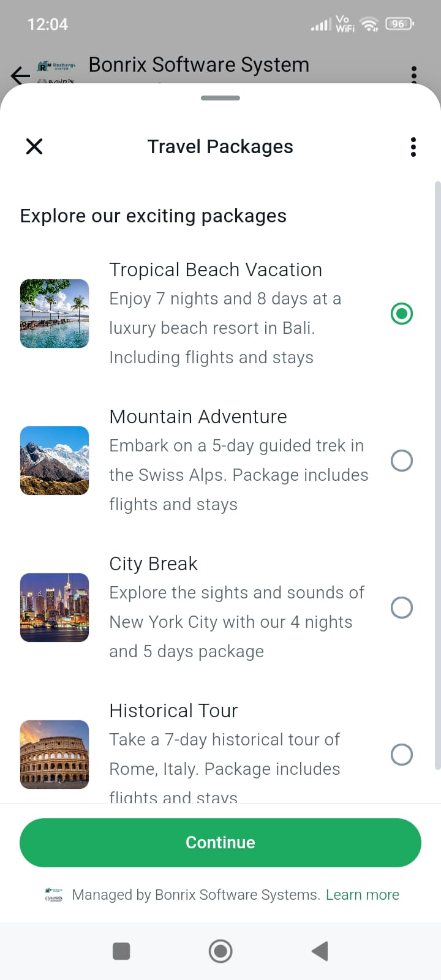The width and height of the screenshot is (441, 980).
Task: Select Mountain Adventure radio button
Action: (402, 461)
